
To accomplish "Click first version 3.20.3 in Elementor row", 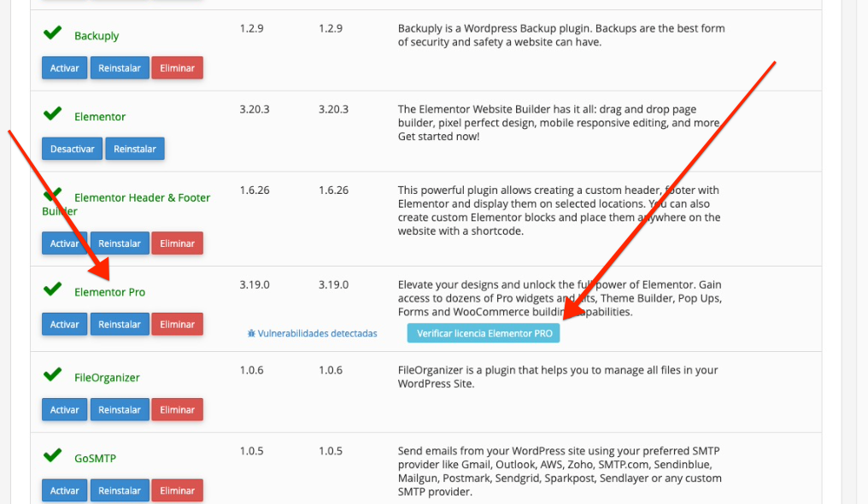I will click(x=254, y=109).
